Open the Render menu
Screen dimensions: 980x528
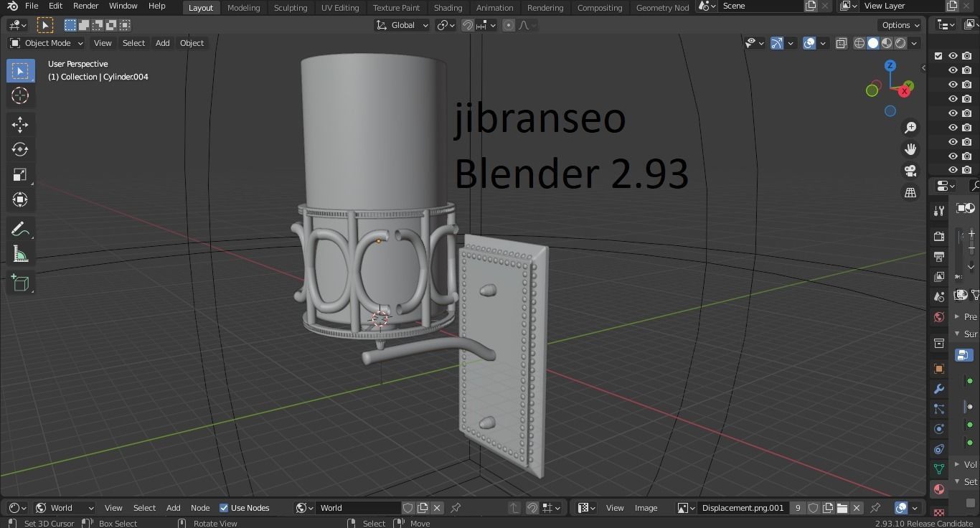(85, 6)
